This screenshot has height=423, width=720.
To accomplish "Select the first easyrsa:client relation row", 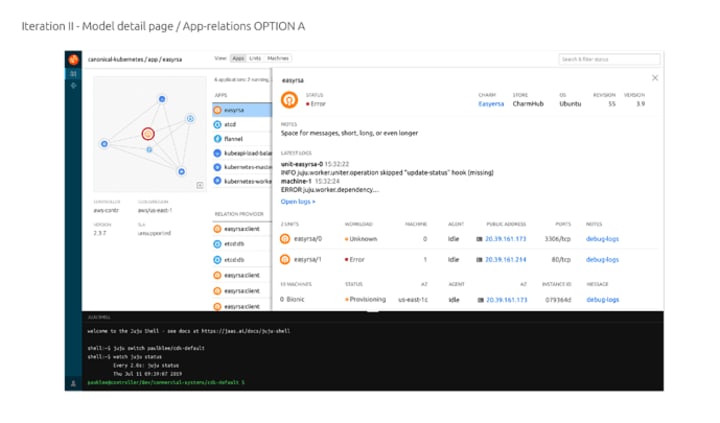I will (x=242, y=229).
